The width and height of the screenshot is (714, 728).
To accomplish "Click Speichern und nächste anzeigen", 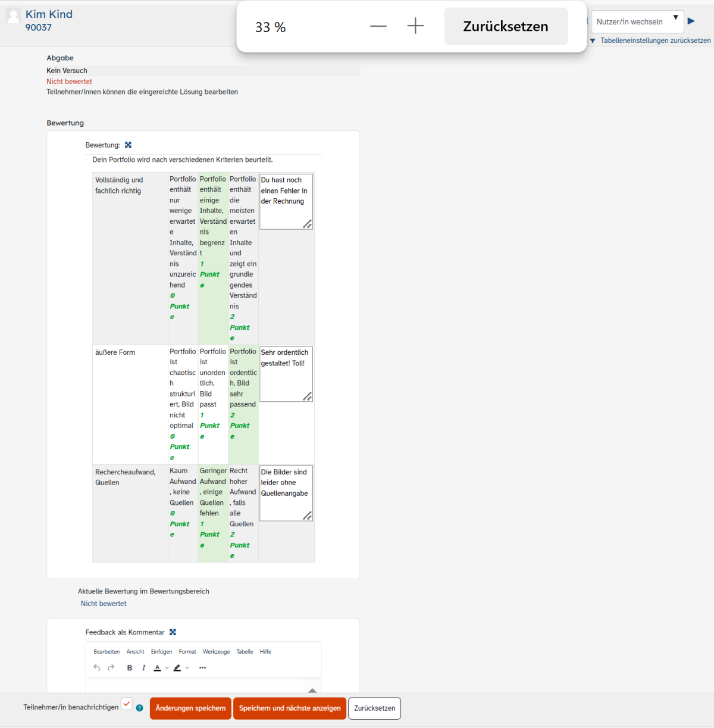I will [x=290, y=708].
